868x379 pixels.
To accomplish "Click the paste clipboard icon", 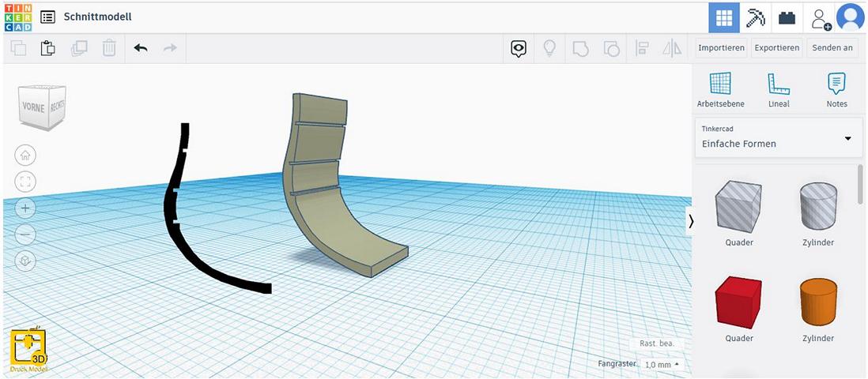I will [x=47, y=48].
